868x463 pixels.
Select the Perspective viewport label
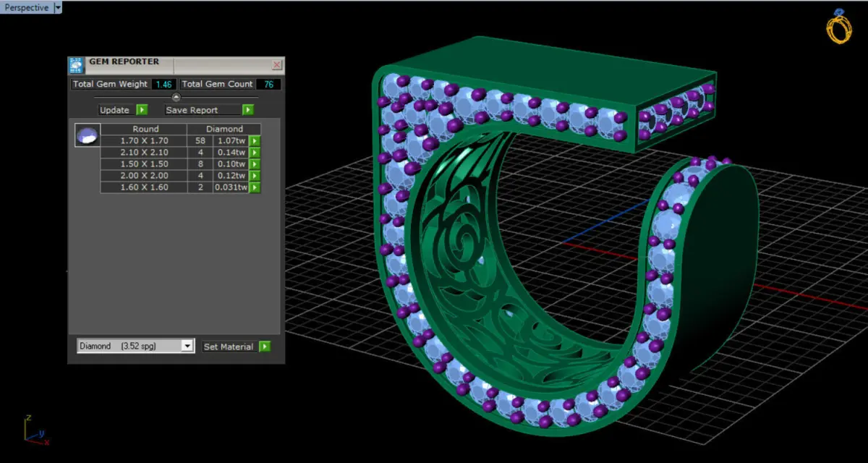27,8
